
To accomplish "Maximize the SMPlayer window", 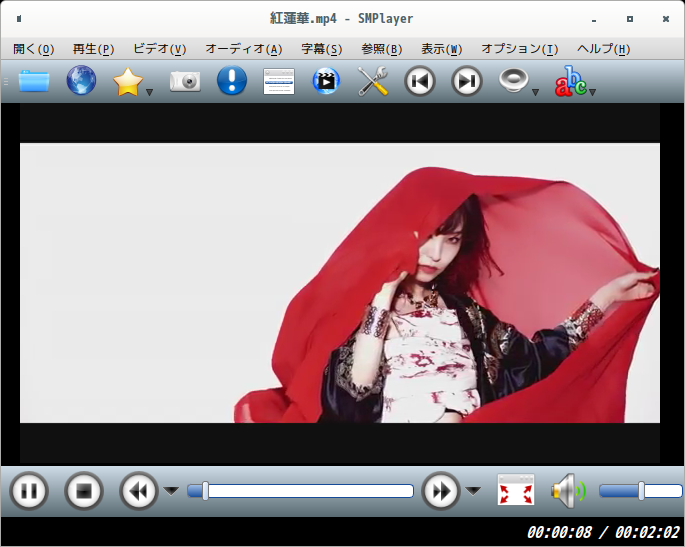I will [630, 19].
